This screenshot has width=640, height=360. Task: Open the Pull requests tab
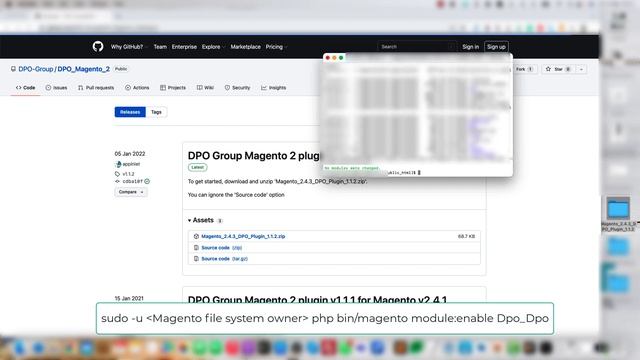pos(96,88)
